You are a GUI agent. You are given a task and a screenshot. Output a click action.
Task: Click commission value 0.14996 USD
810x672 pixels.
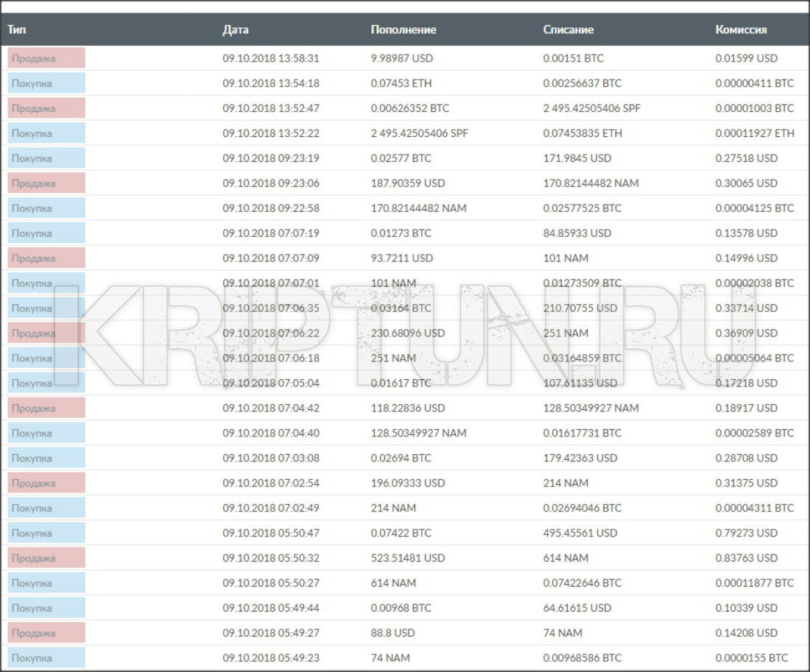[x=747, y=258]
